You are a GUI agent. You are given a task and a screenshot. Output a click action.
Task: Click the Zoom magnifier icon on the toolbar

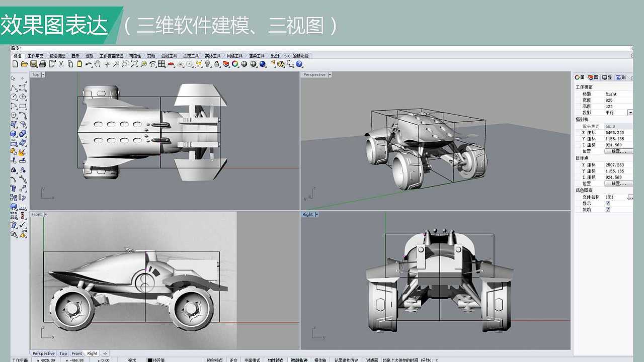point(116,64)
